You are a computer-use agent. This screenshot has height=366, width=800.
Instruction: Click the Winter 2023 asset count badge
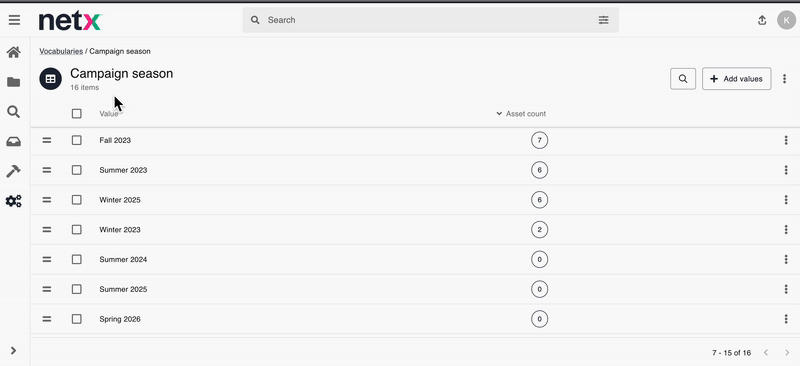[539, 230]
